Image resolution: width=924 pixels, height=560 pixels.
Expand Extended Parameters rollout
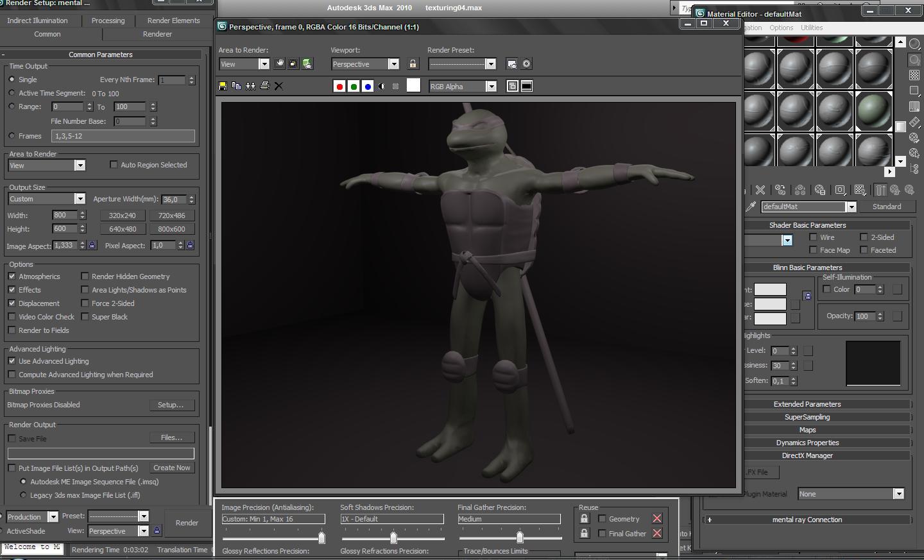pyautogui.click(x=807, y=404)
